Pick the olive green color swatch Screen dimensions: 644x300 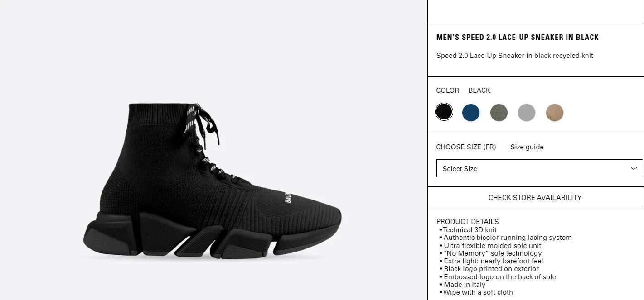(x=499, y=112)
